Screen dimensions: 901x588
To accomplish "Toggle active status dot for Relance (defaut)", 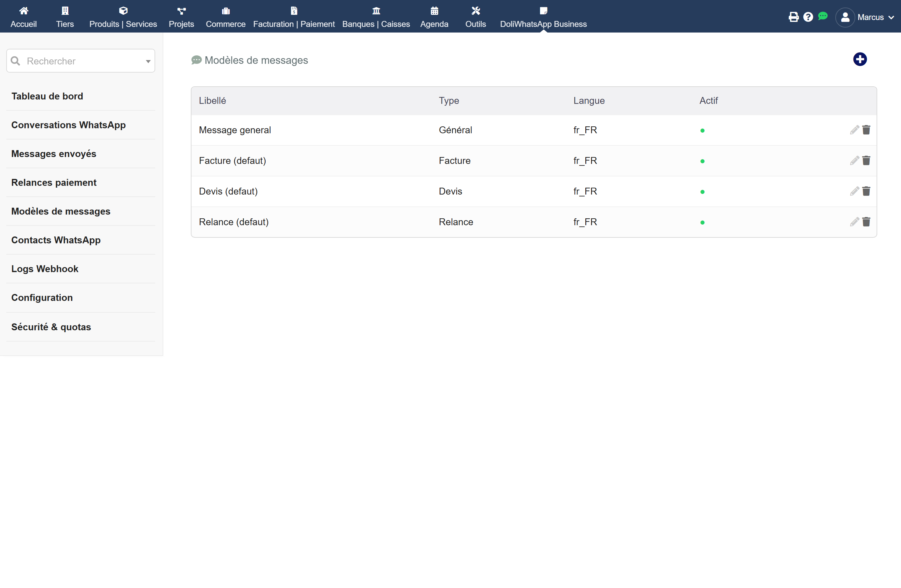I will (x=702, y=222).
